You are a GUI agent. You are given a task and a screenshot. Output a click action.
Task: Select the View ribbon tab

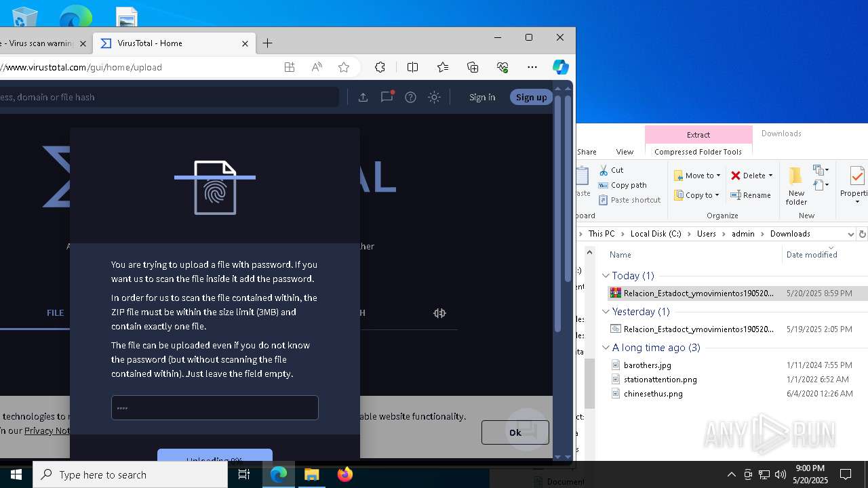625,152
